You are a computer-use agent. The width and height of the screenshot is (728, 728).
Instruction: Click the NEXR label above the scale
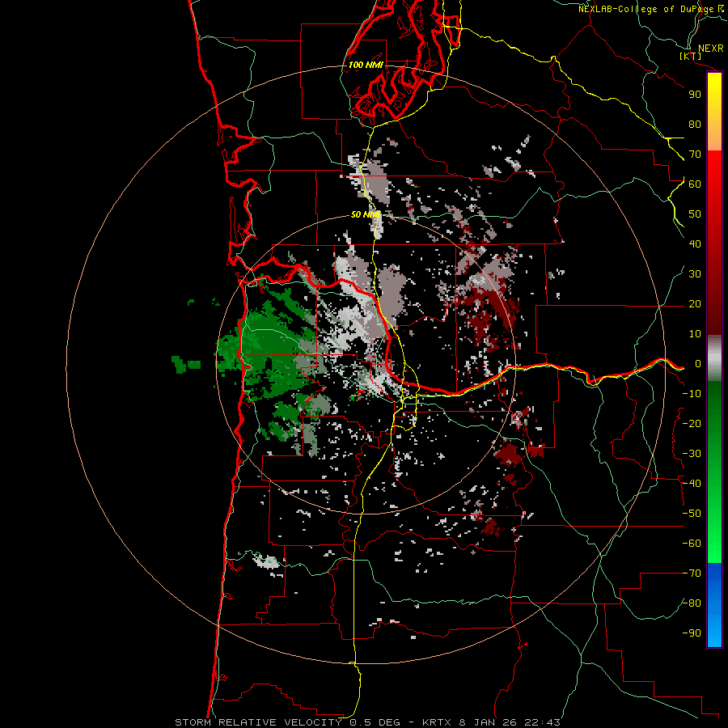point(711,49)
